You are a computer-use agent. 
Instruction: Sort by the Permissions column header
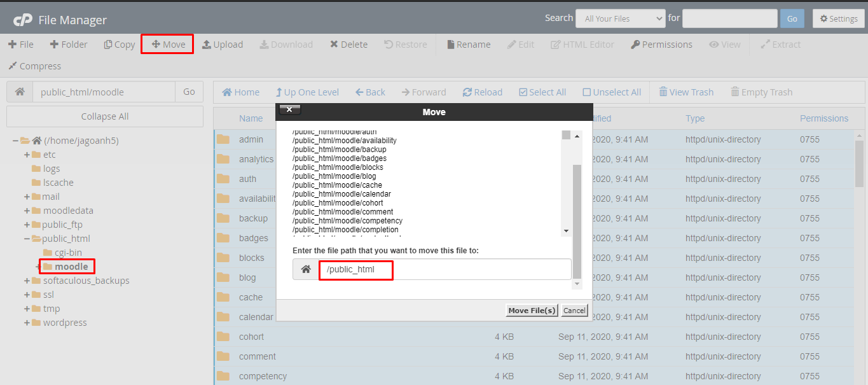point(824,118)
